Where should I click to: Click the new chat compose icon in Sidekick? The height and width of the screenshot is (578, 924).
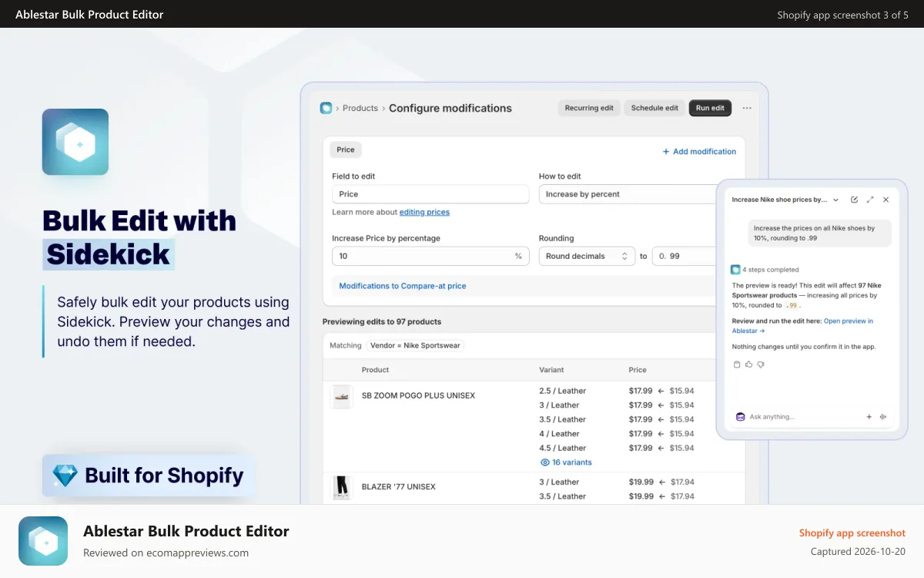tap(854, 200)
